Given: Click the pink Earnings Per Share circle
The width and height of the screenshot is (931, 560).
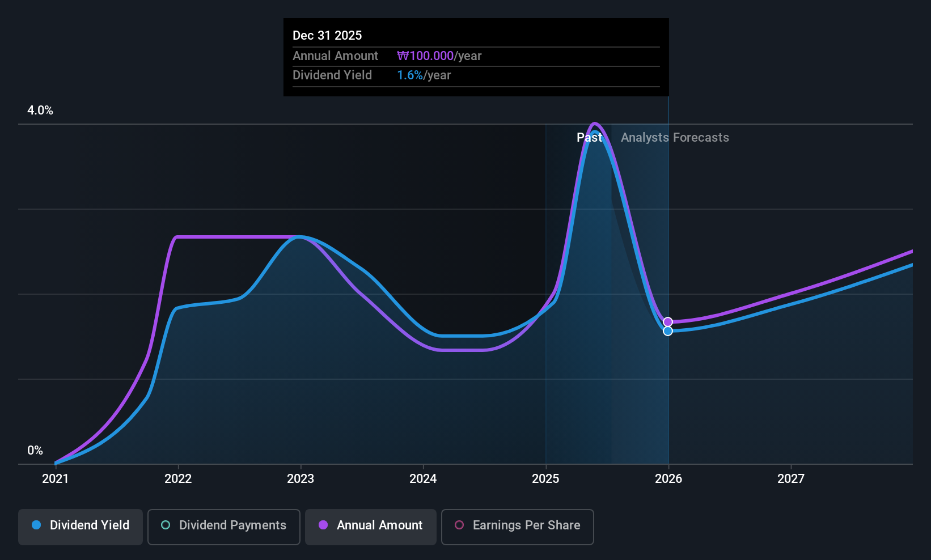Looking at the screenshot, I should [459, 525].
